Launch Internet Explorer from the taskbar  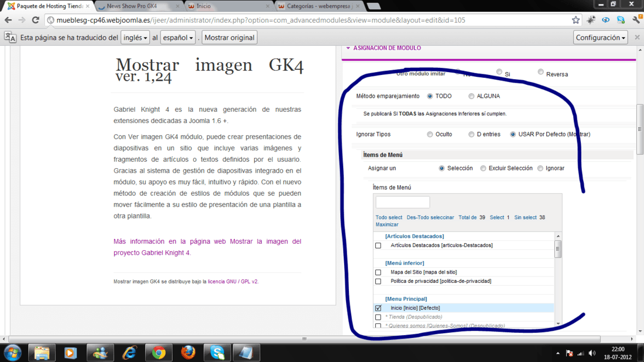129,353
